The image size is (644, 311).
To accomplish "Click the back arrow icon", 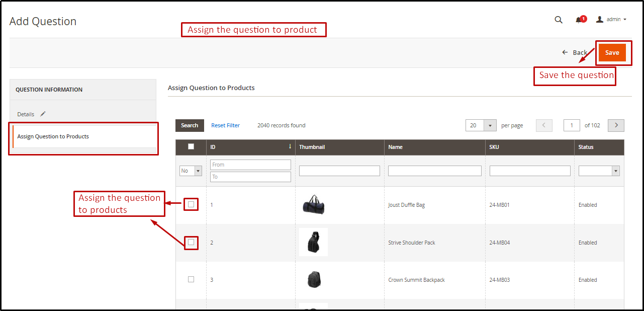I will point(564,52).
